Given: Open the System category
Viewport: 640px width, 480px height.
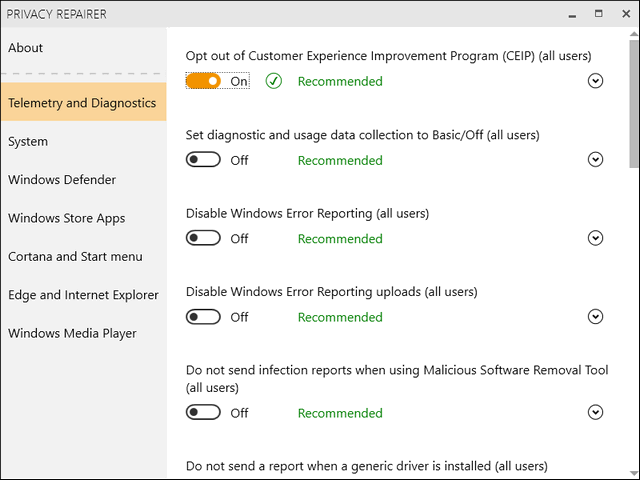Looking at the screenshot, I should pyautogui.click(x=83, y=141).
